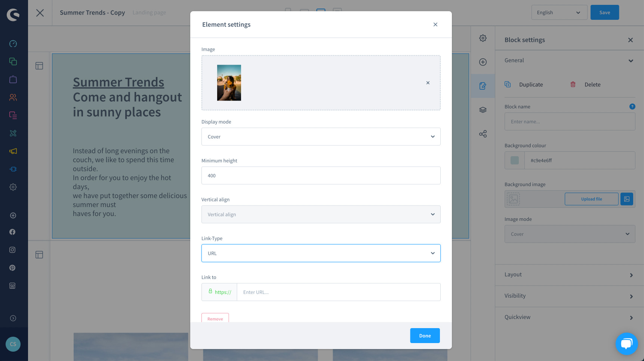
Task: Click the second section's layout icon
Action: (x=39, y=255)
